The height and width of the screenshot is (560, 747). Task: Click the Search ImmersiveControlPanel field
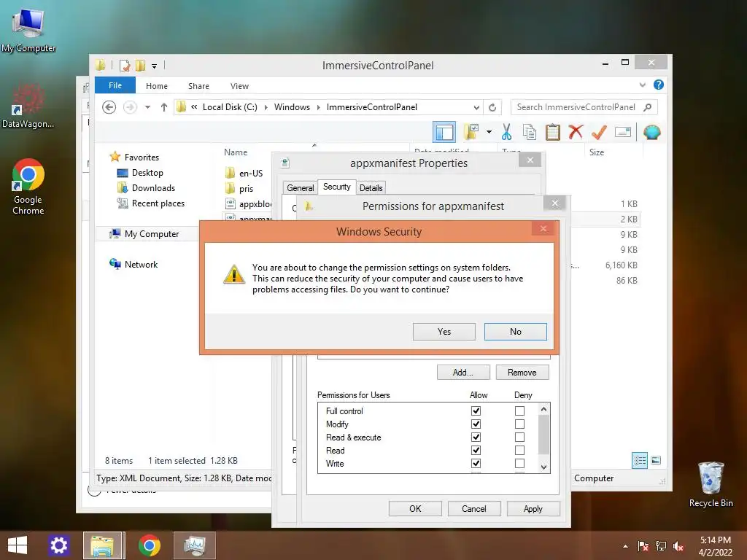click(x=584, y=107)
